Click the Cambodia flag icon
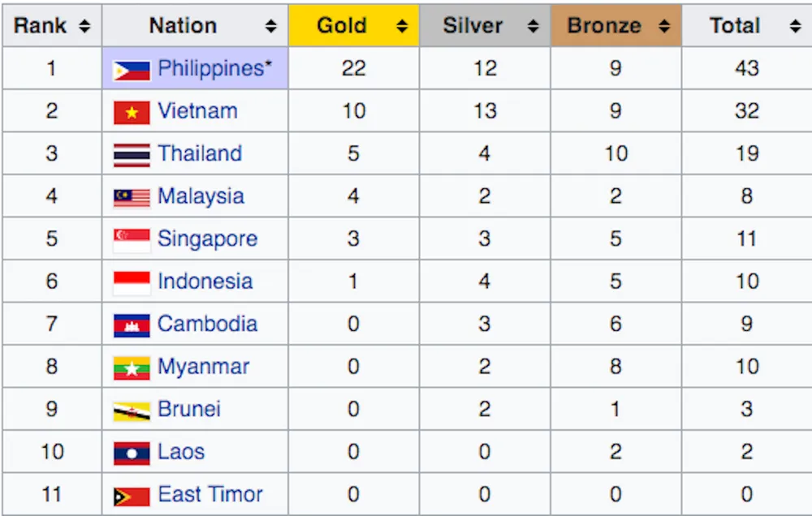 coord(132,325)
